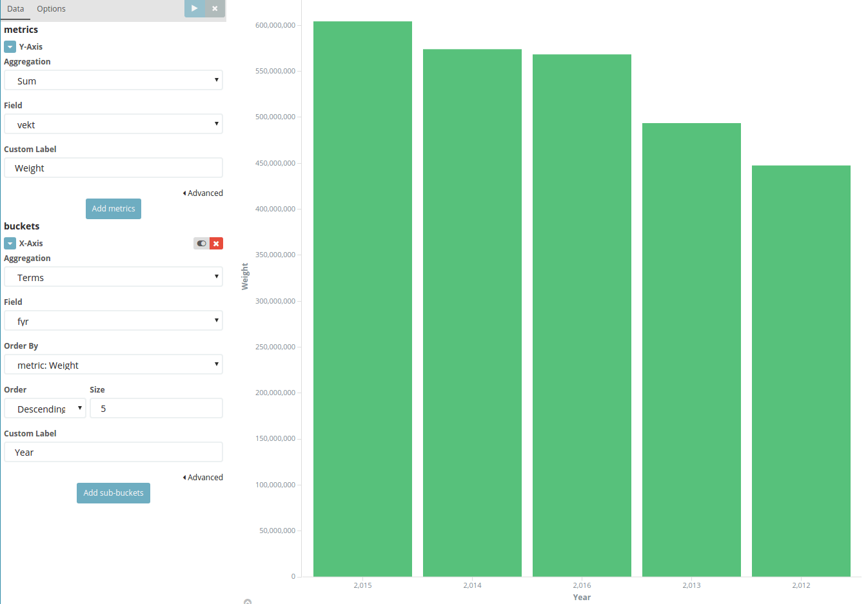The height and width of the screenshot is (604, 868).
Task: Open the Order dropdown arrow
Action: pos(79,408)
